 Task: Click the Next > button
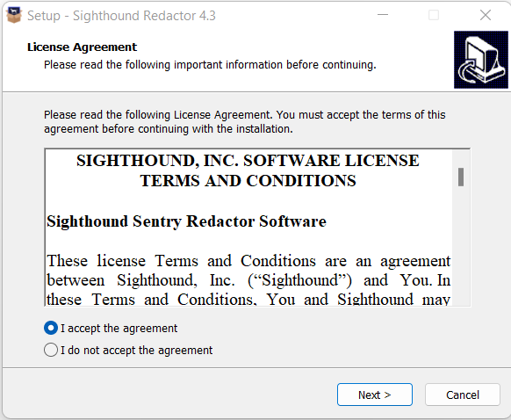(375, 395)
